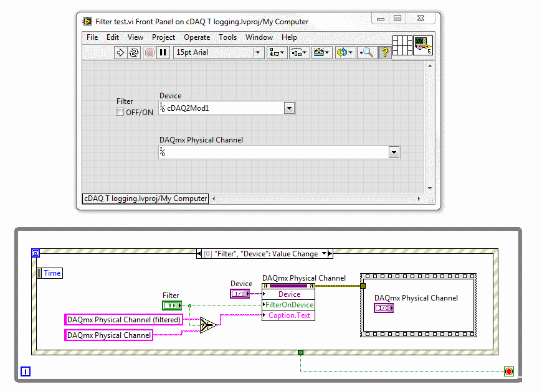
Task: Click the Pause button in toolbar
Action: [x=163, y=52]
